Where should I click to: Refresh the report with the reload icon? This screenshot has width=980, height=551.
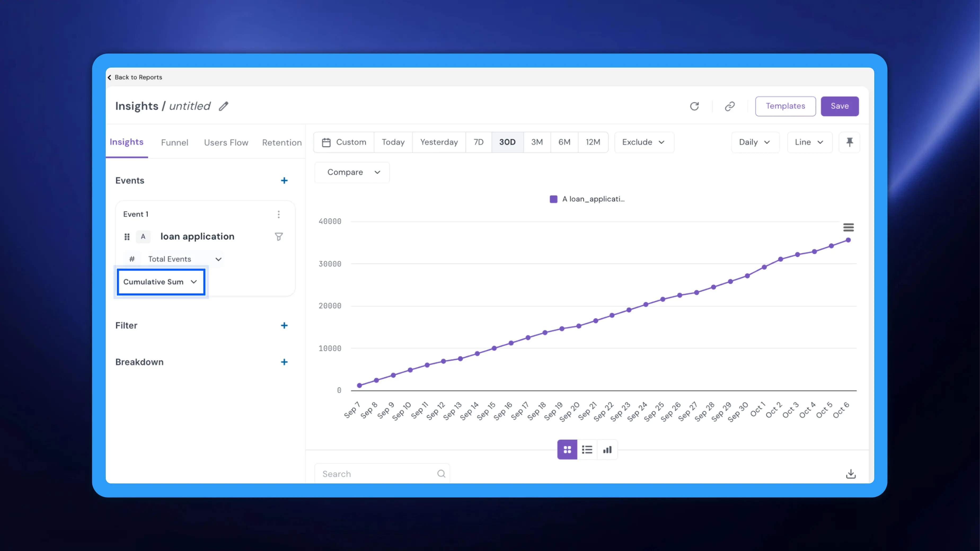coord(694,106)
